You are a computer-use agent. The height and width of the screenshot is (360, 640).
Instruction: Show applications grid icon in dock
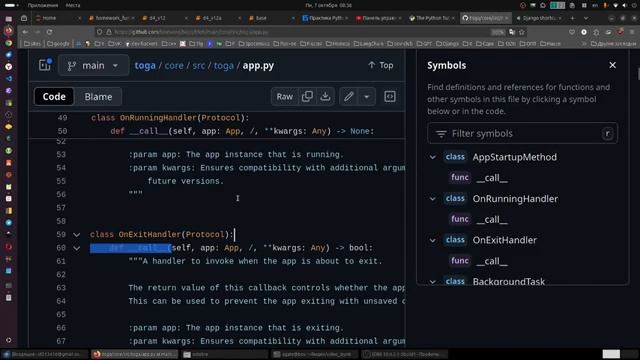[9, 340]
